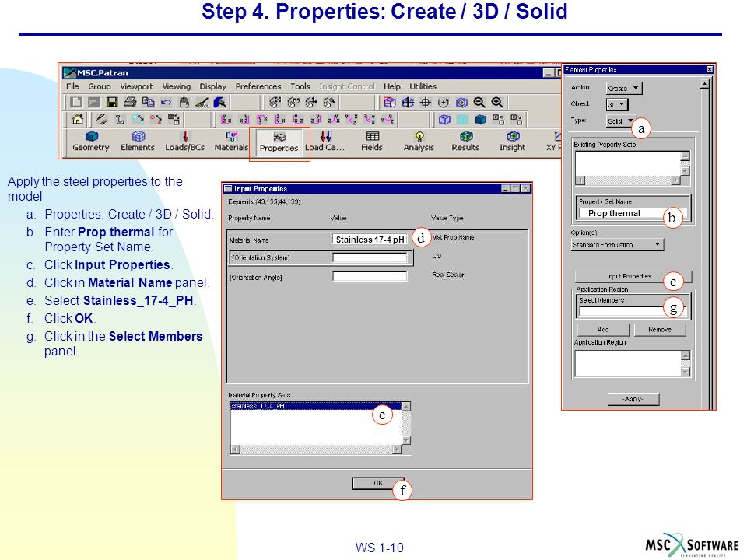Open the Analysis application
The height and width of the screenshot is (560, 747).
[x=419, y=142]
